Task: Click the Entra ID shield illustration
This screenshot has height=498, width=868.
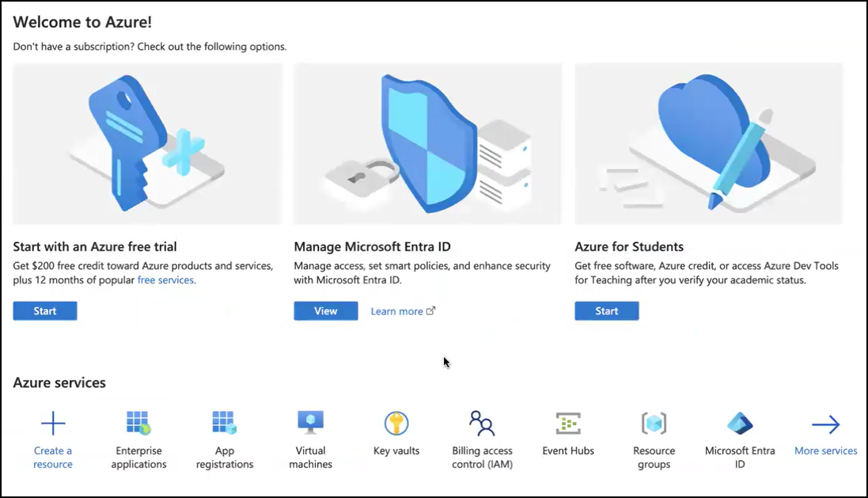Action: click(x=427, y=143)
